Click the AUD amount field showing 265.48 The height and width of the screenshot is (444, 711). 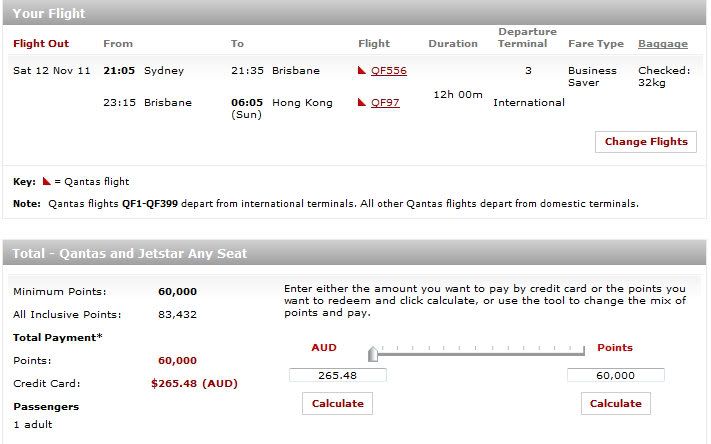pyautogui.click(x=338, y=375)
